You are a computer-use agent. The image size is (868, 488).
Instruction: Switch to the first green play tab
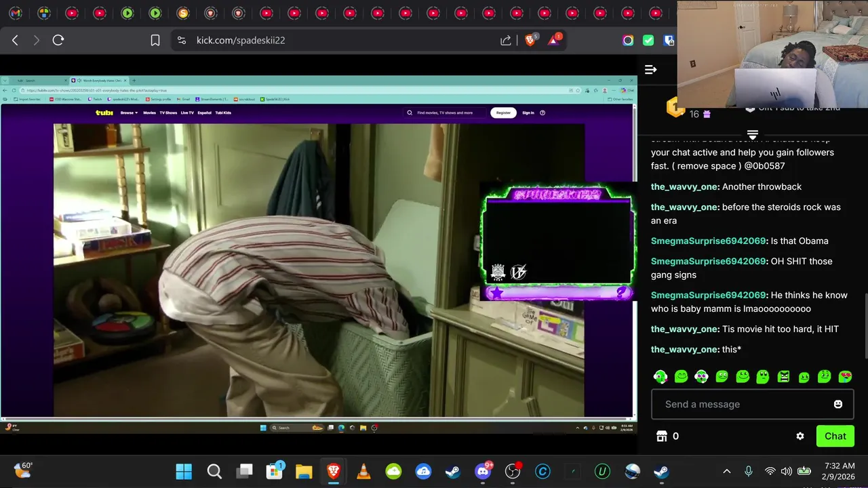point(127,13)
